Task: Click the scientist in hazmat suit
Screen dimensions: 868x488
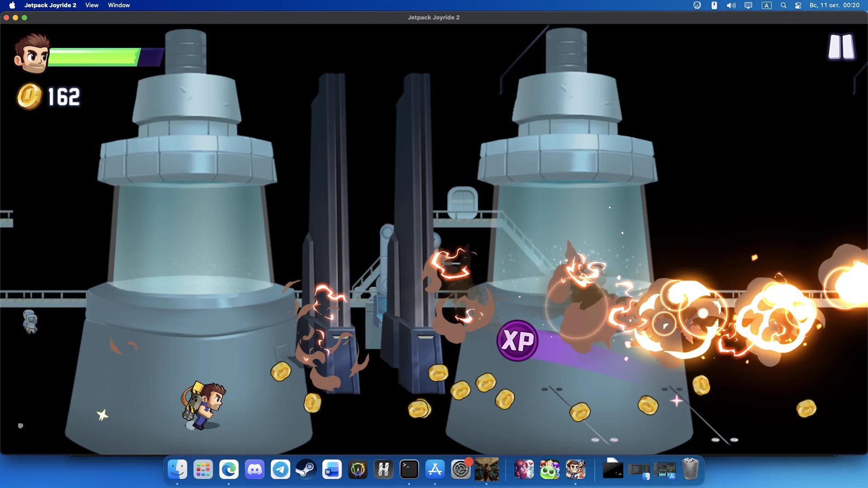Action: coord(30,321)
